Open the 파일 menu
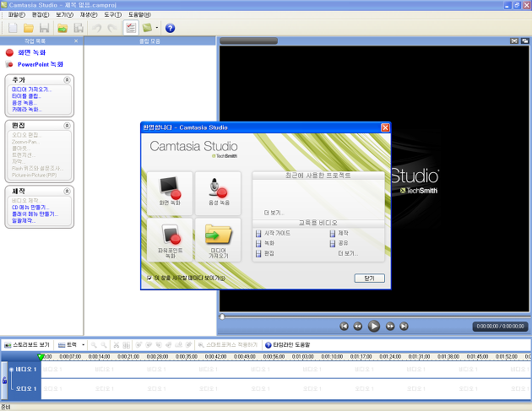Screen dimensions: 532x411 tap(17, 14)
